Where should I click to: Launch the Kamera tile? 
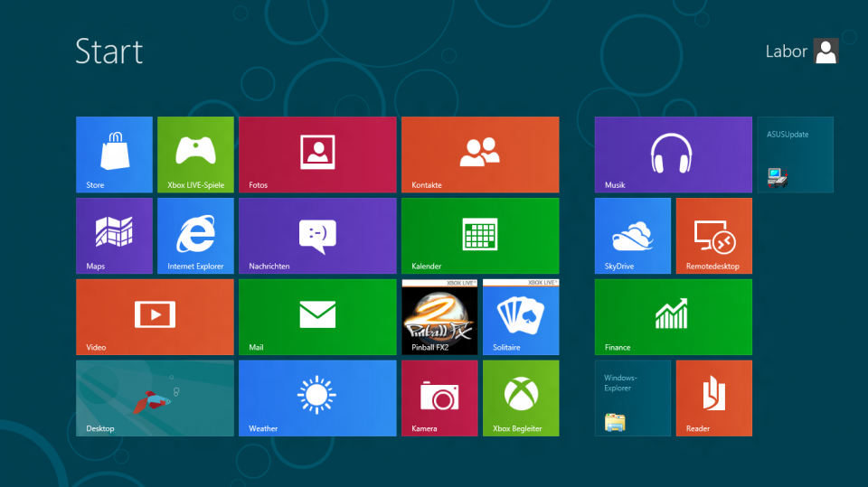(x=439, y=398)
